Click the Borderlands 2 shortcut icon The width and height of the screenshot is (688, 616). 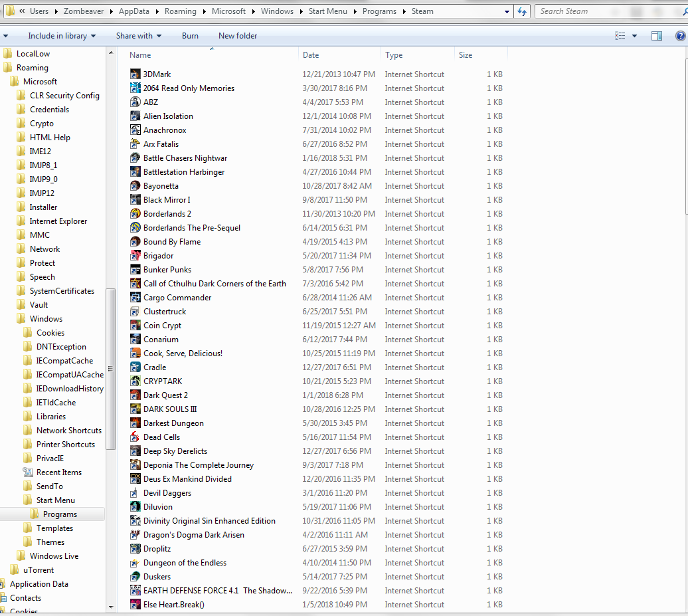pyautogui.click(x=135, y=214)
